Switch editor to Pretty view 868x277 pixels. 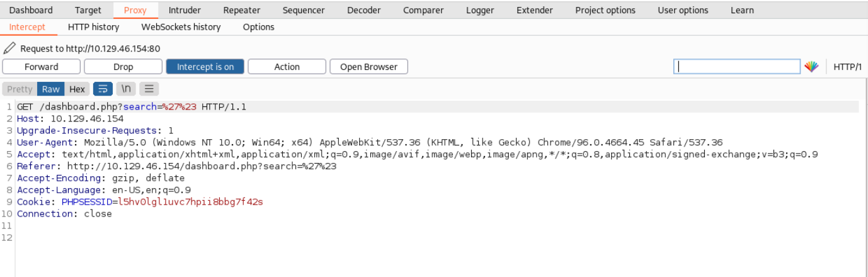coord(20,89)
